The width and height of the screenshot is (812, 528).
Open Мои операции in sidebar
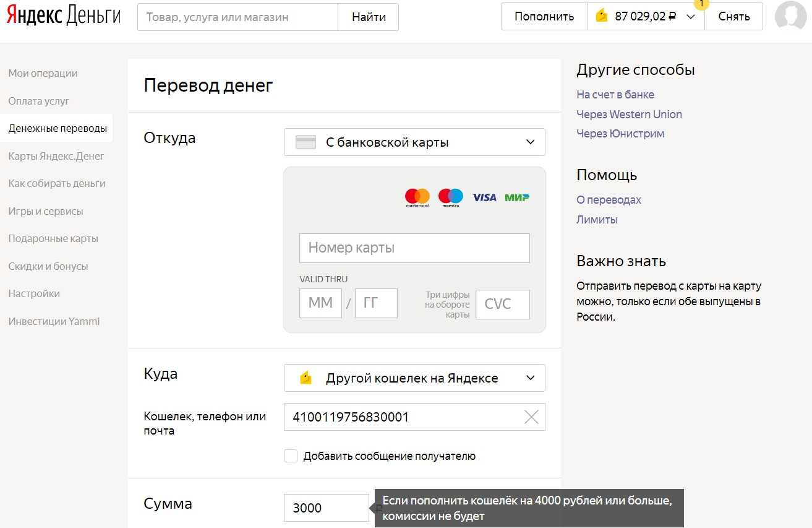click(x=43, y=73)
